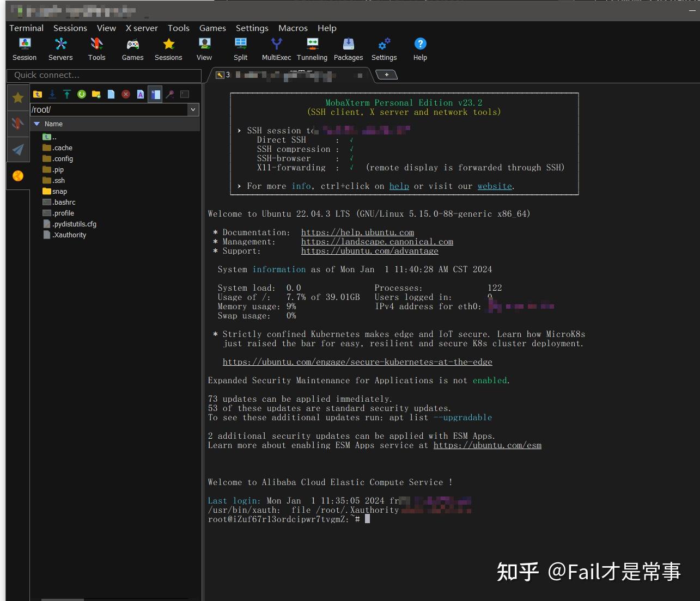Click the document icon with letter A
This screenshot has width=700, height=601.
point(141,94)
